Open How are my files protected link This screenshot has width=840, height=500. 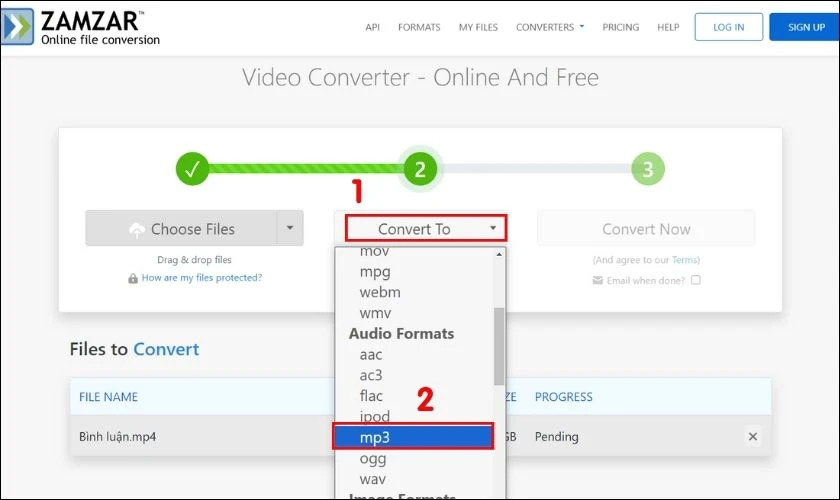(201, 278)
